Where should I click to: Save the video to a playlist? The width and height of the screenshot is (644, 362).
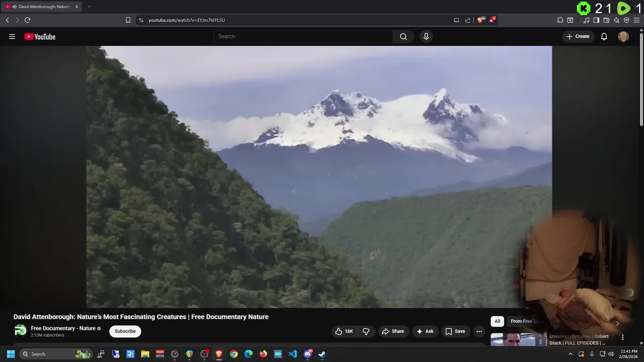pos(455,331)
